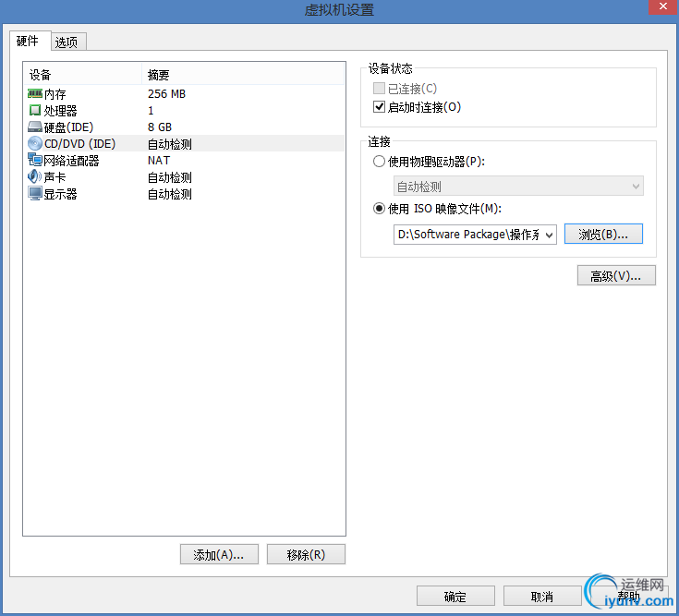Click the NAT network summary value

click(x=159, y=160)
